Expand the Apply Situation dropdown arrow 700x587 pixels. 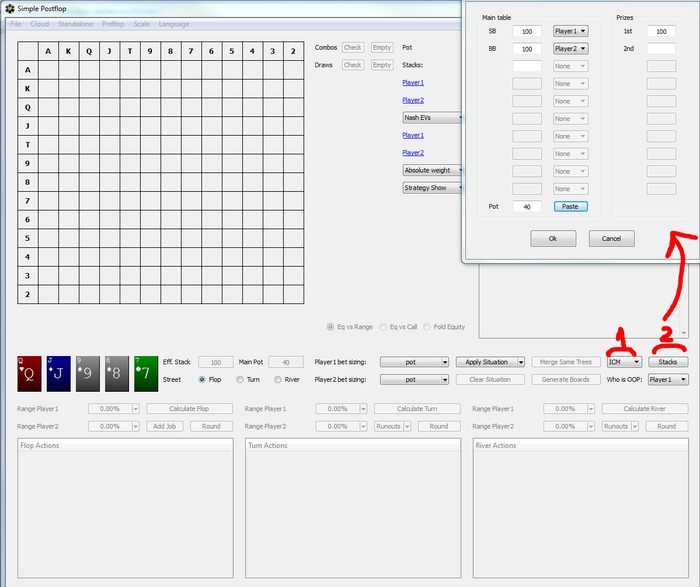[x=521, y=362]
